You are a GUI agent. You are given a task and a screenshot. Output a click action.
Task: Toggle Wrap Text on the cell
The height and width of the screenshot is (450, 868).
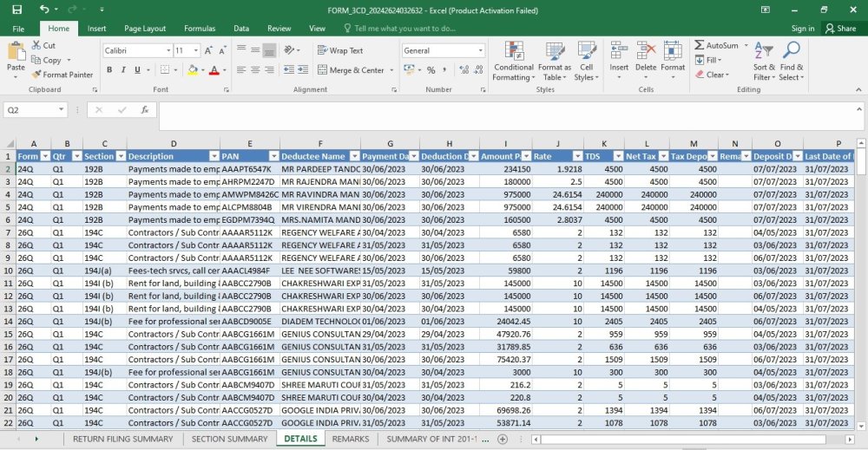(340, 50)
